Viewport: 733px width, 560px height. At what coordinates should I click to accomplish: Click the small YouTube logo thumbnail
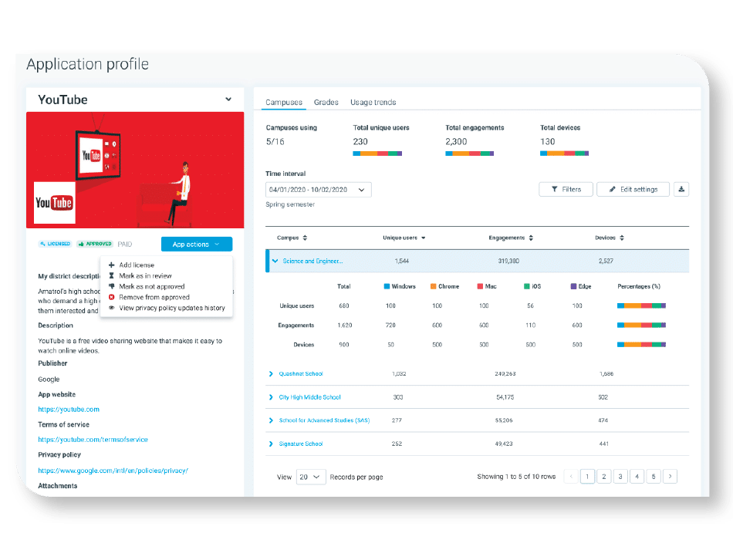pos(54,203)
